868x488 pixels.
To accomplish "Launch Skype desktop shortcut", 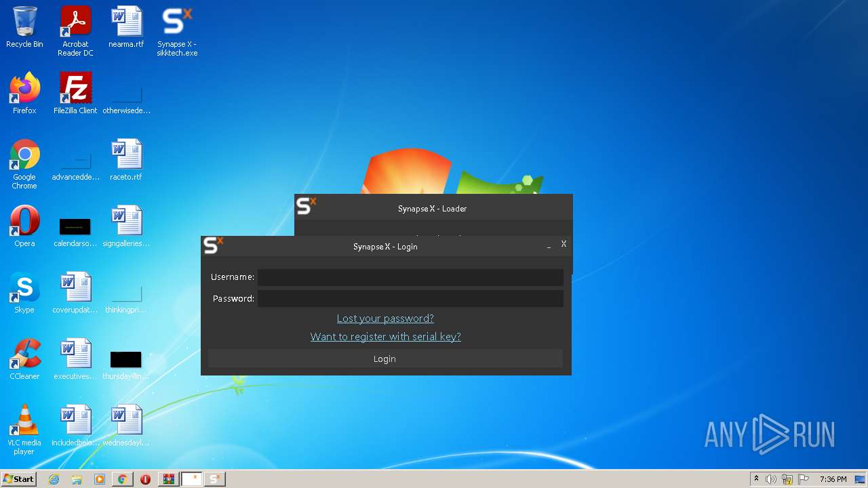I will pyautogui.click(x=24, y=293).
